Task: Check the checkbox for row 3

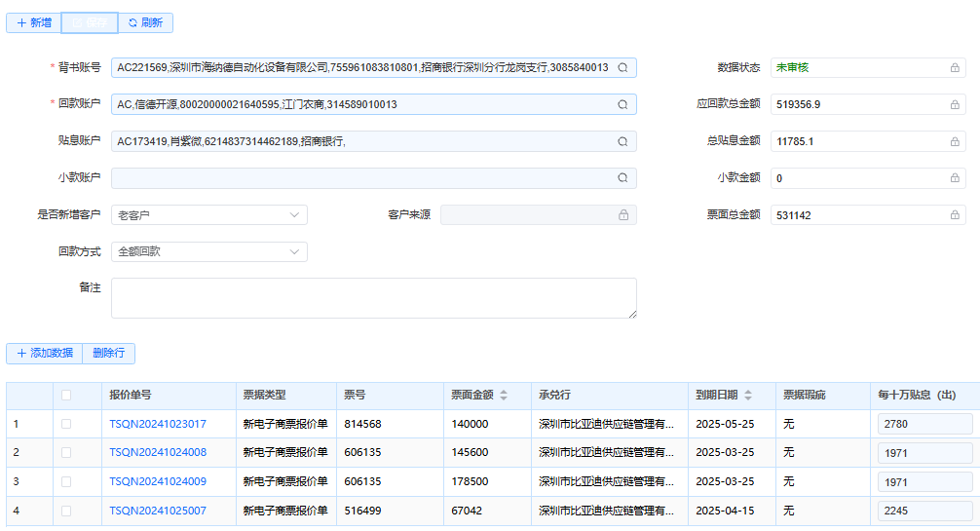Action: point(66,481)
